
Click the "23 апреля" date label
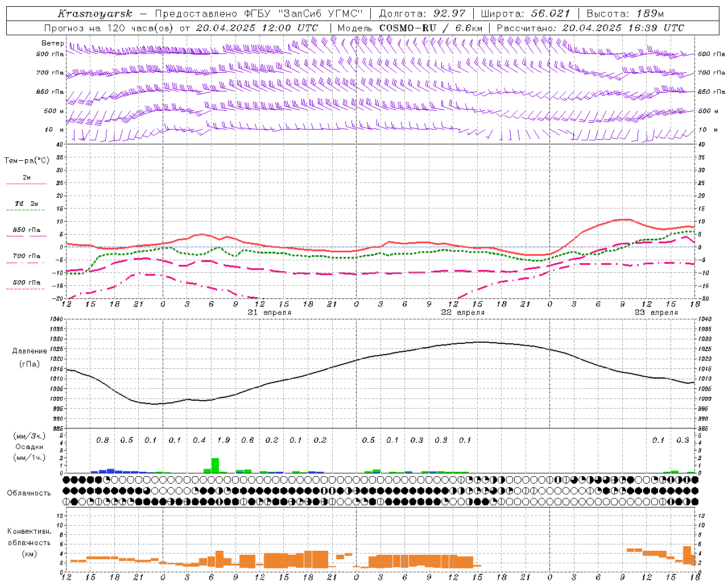(656, 313)
